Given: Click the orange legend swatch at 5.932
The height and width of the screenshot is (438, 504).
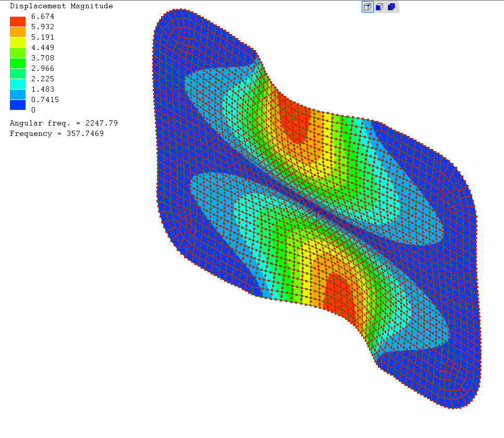Looking at the screenshot, I should pyautogui.click(x=18, y=32).
